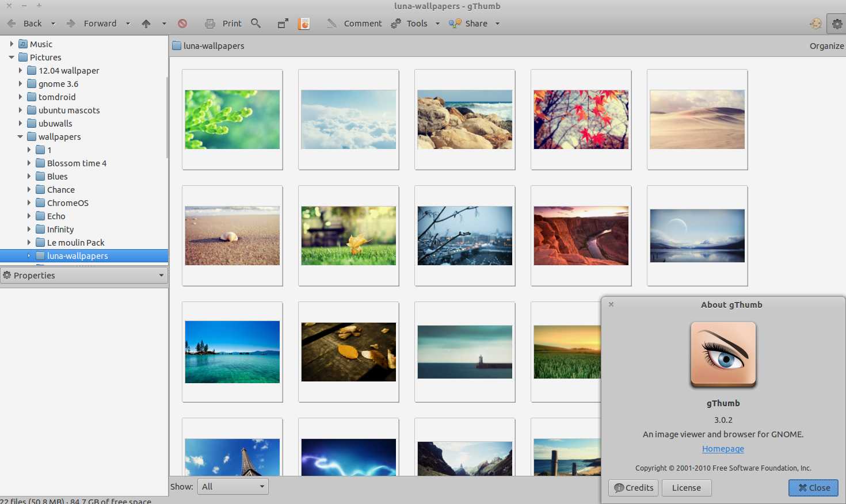Select the green leaves wallpaper thumbnail

(233, 120)
